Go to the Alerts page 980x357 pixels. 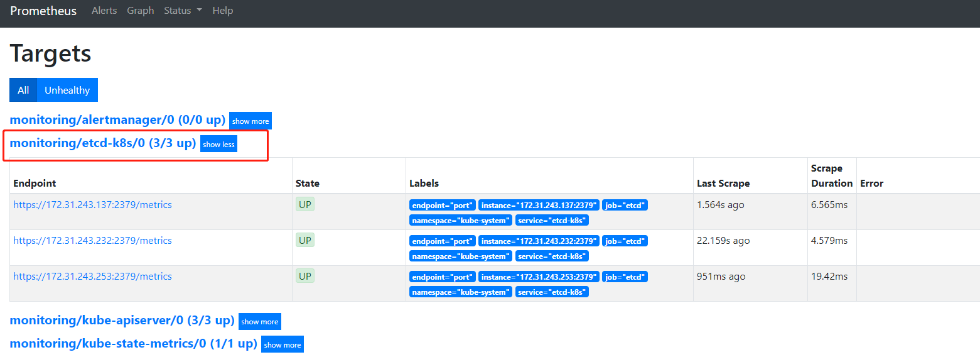coord(104,11)
